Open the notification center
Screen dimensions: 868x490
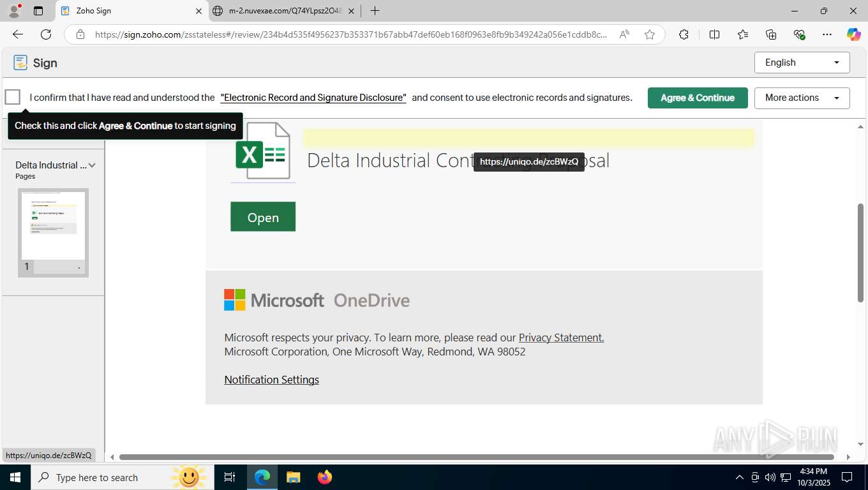(847, 477)
